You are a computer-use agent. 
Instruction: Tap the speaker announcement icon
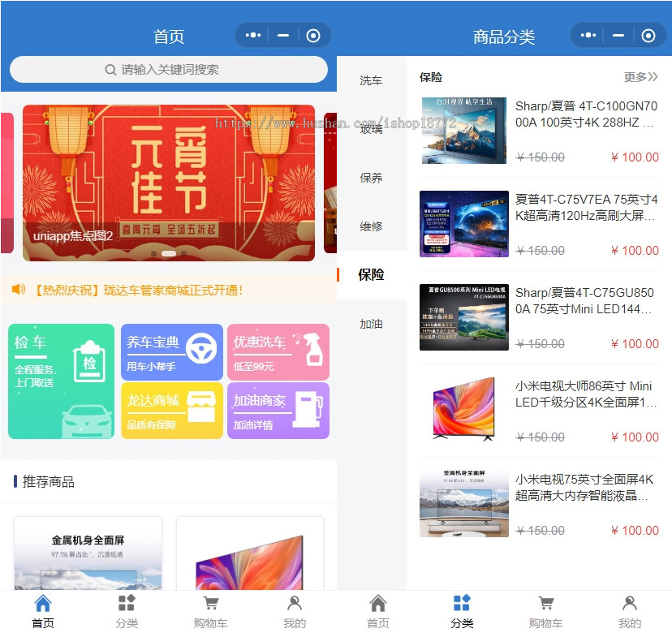click(x=19, y=289)
